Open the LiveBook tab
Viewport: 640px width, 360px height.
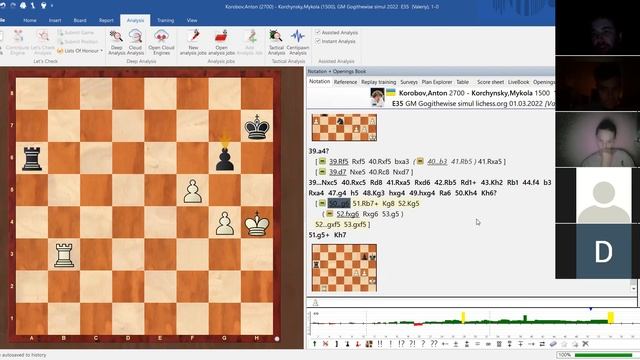coord(518,82)
